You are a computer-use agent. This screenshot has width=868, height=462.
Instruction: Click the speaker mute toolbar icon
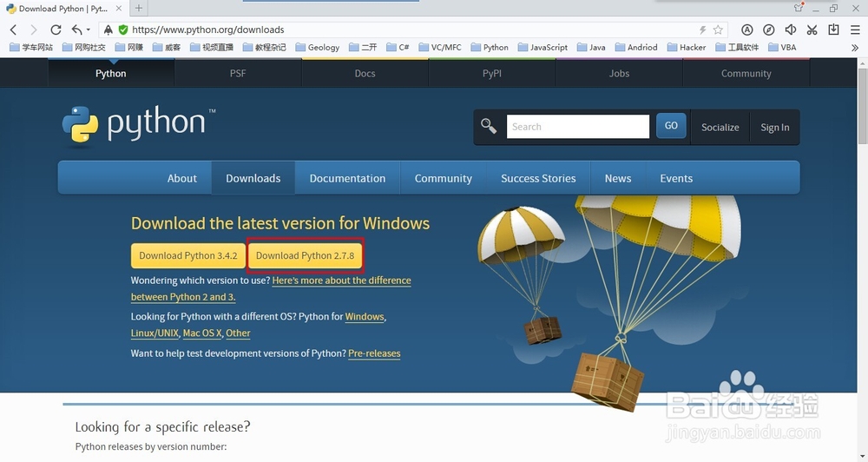pos(791,30)
